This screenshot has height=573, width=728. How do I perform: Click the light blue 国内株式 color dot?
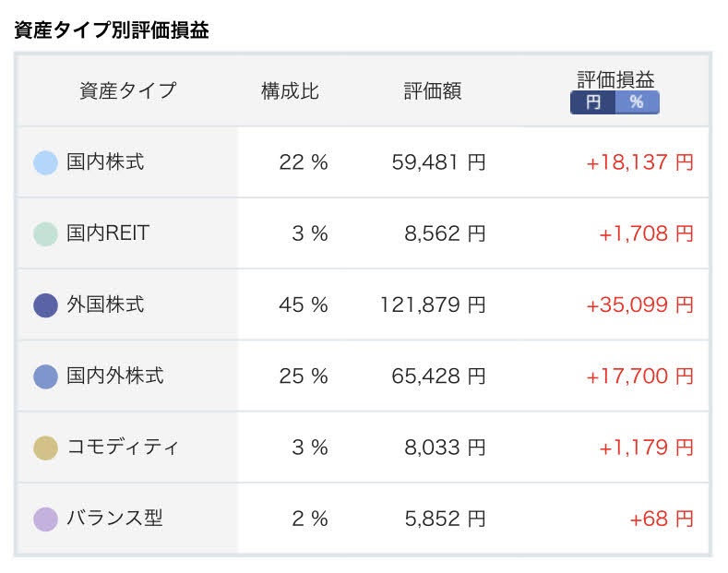[45, 163]
